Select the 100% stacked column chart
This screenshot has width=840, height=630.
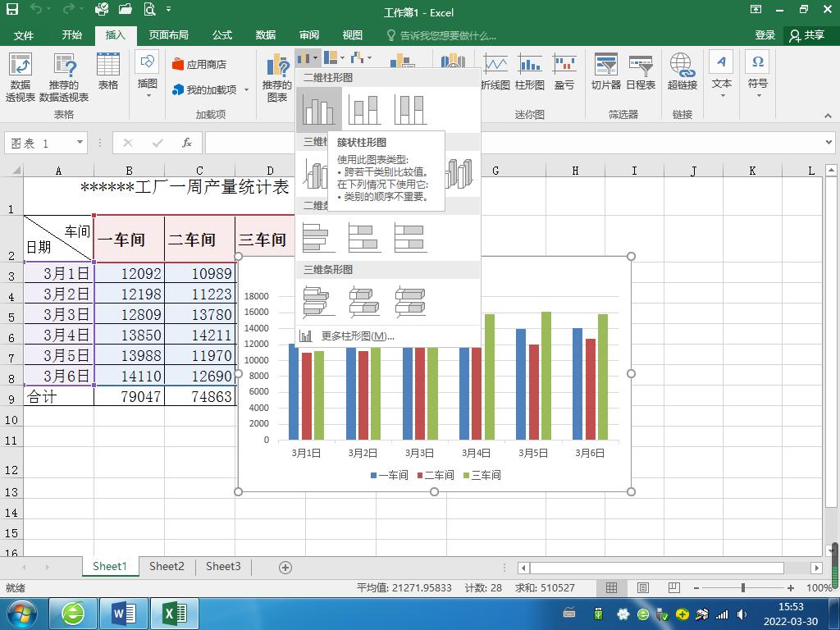(409, 107)
